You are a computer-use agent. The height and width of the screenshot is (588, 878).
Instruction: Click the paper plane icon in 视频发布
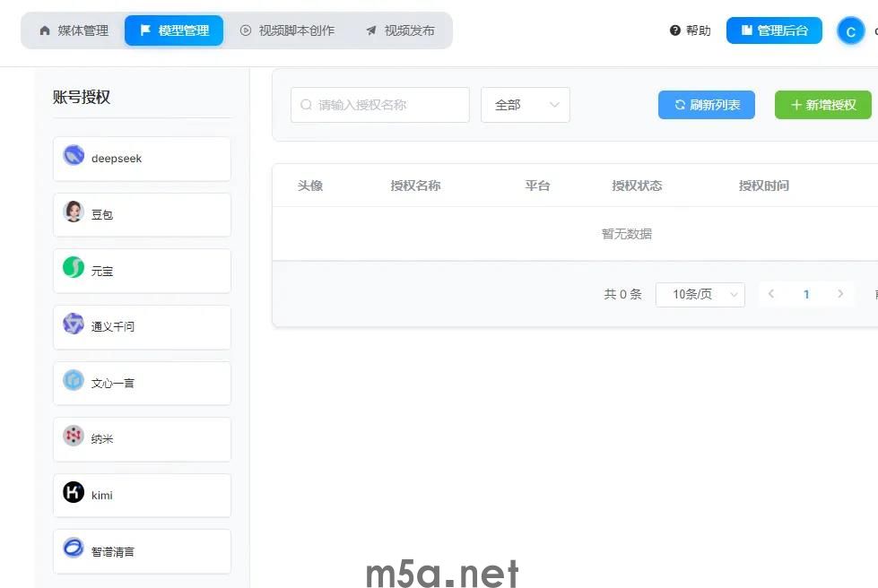[370, 30]
